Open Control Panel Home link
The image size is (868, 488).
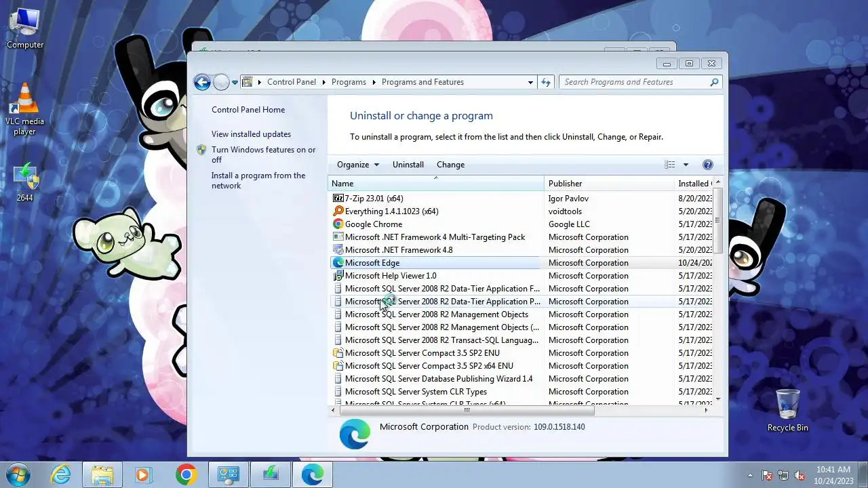[248, 110]
